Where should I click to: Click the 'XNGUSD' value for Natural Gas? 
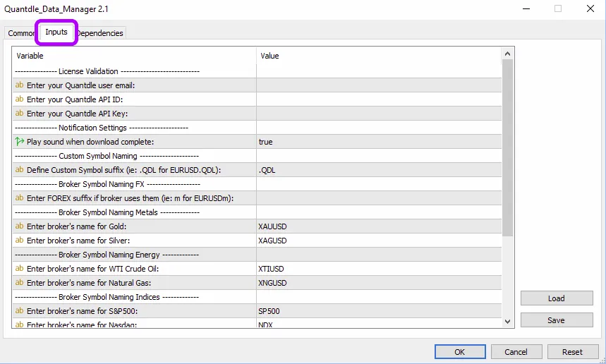pyautogui.click(x=272, y=283)
